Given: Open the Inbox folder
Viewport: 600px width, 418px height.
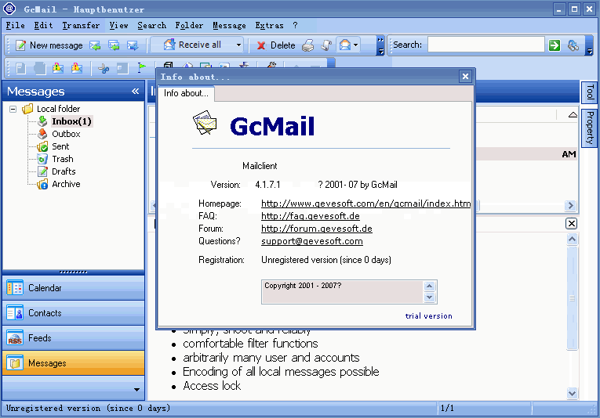Looking at the screenshot, I should [x=71, y=121].
